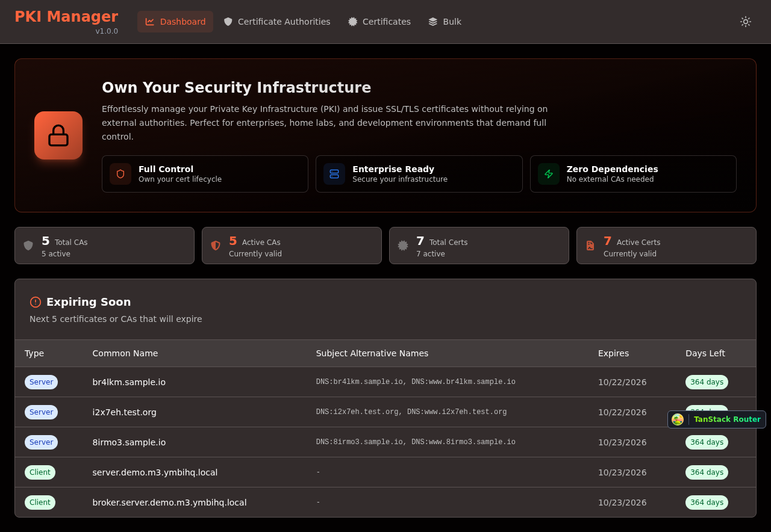The height and width of the screenshot is (532, 771).
Task: Click the Own Your Security Infrastructure heading
Action: coord(236,88)
